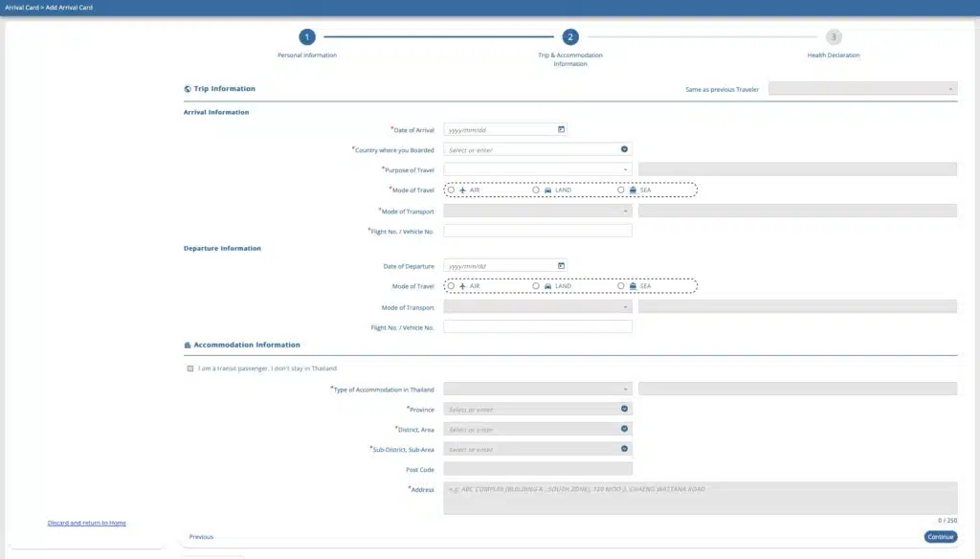Open the Same as previous Traveler dropdown
The width and height of the screenshot is (980, 559).
coord(862,89)
